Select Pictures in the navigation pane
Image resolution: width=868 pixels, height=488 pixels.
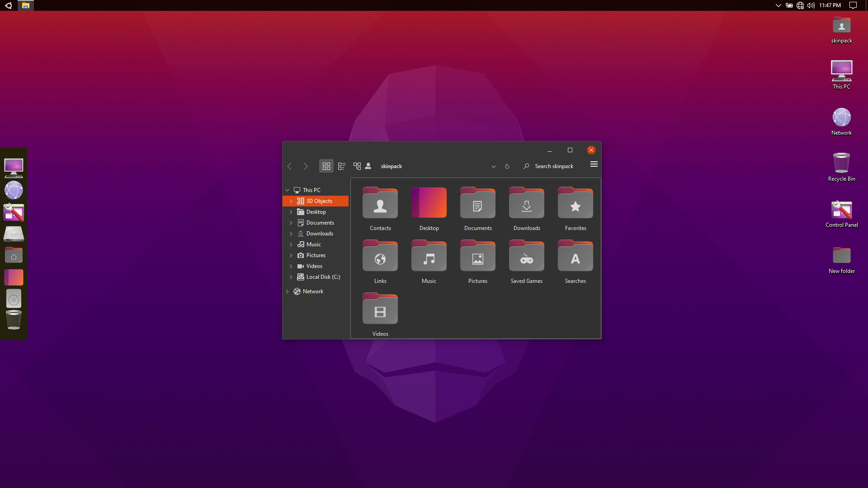click(316, 255)
